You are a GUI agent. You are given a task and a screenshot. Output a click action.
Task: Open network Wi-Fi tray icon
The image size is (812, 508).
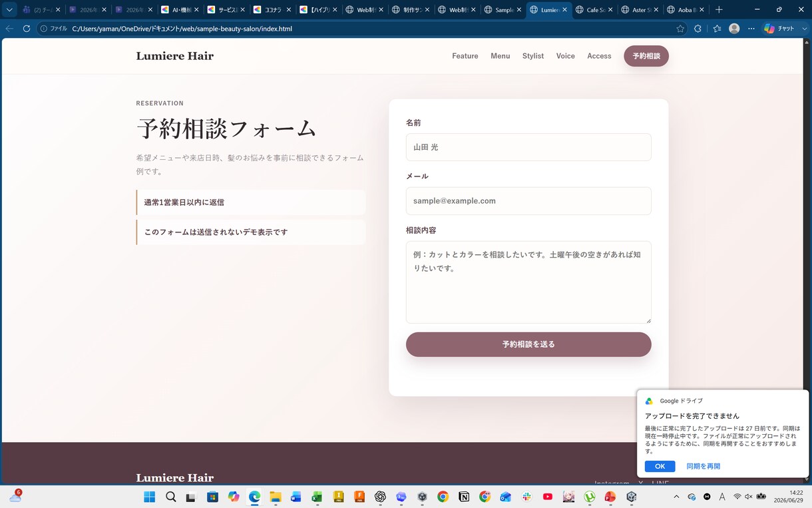pos(737,497)
